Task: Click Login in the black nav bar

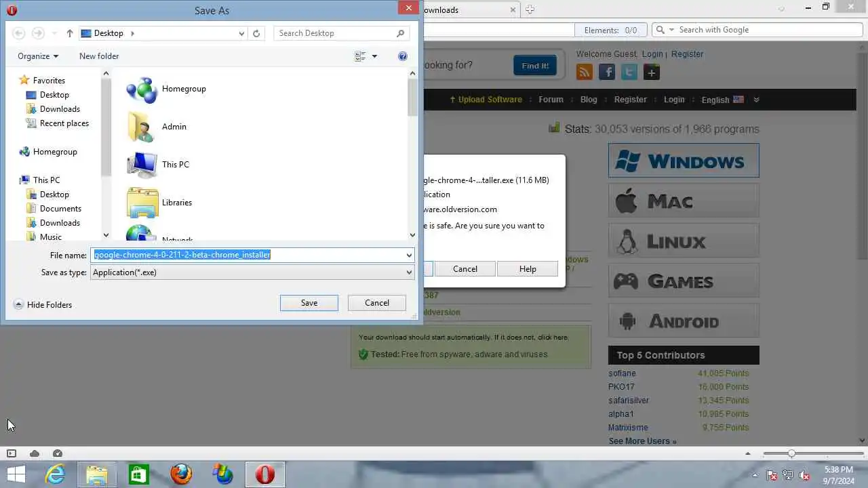Action: pyautogui.click(x=674, y=100)
